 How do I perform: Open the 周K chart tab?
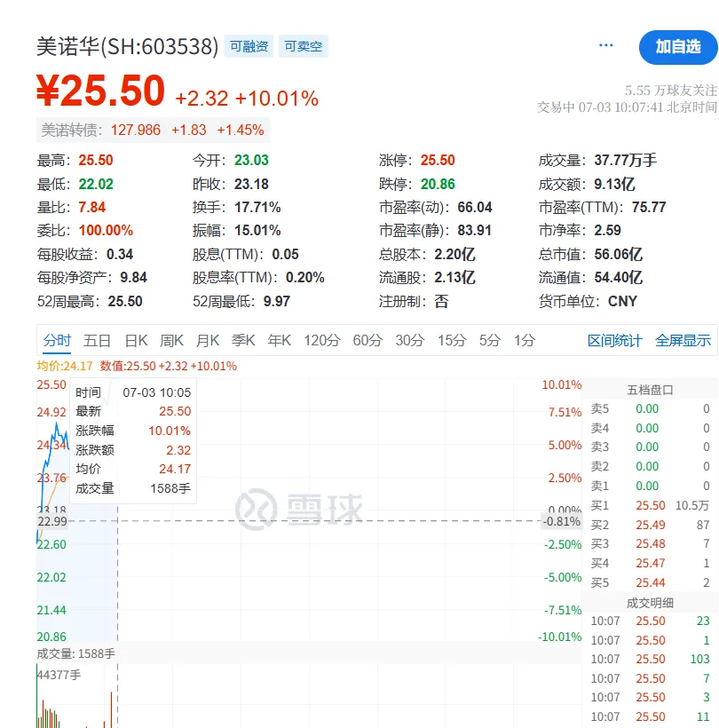171,340
